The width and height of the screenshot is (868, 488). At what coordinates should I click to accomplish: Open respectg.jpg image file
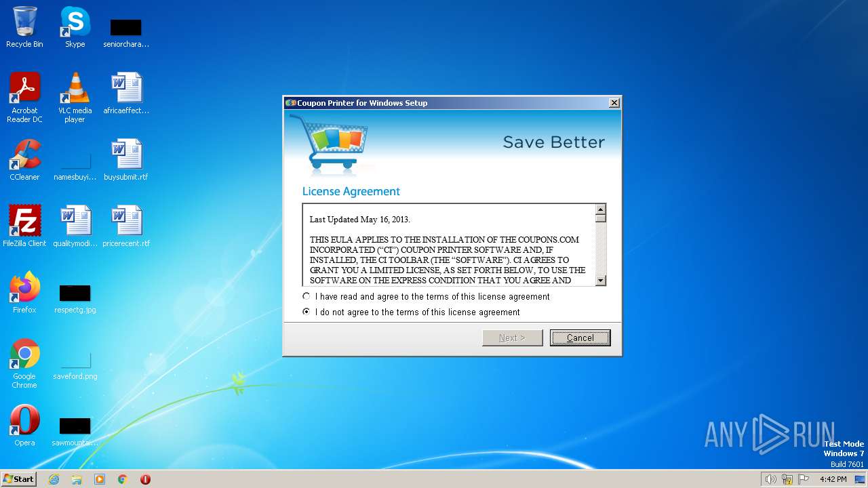[75, 299]
